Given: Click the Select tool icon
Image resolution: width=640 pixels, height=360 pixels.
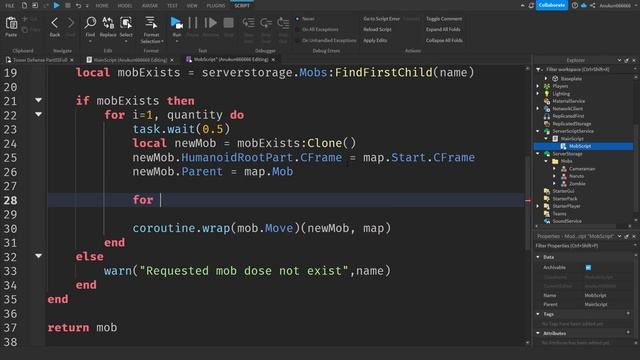Looking at the screenshot, I should (x=126, y=23).
